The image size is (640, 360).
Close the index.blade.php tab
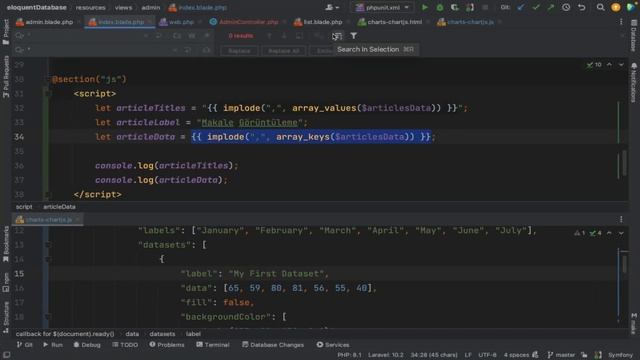tap(150, 22)
